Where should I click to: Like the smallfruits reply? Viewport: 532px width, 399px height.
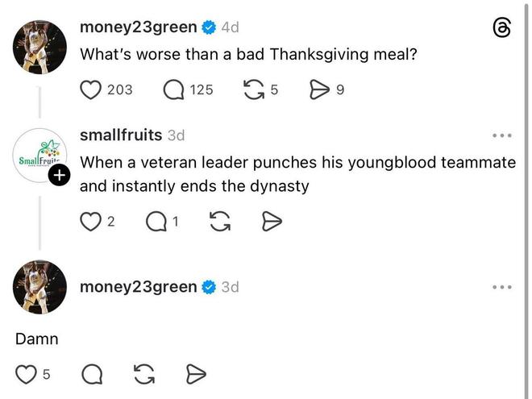pos(90,221)
